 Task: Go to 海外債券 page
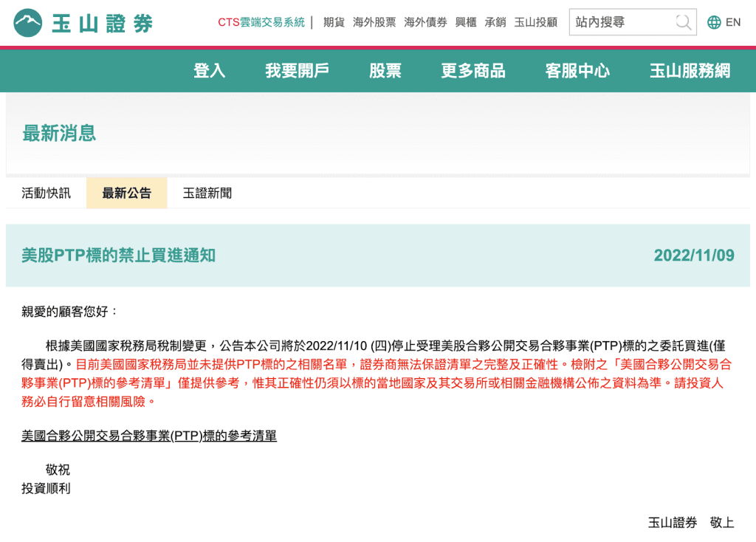pyautogui.click(x=425, y=22)
